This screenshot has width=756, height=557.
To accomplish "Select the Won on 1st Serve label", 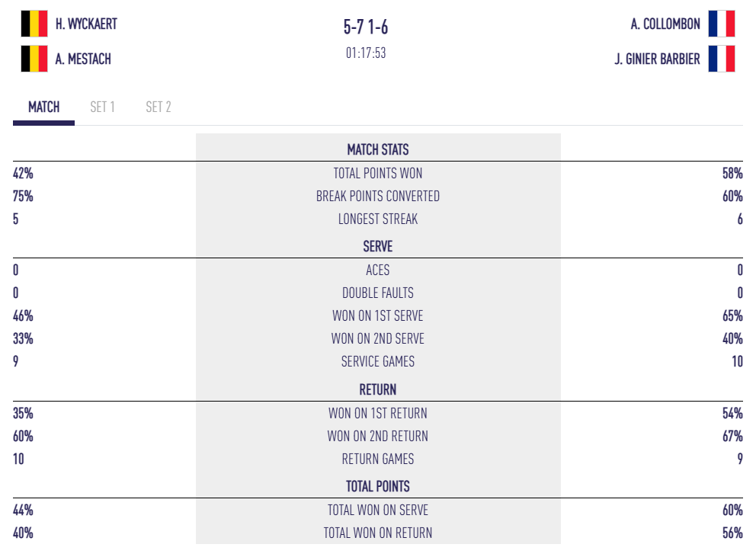I will (378, 315).
